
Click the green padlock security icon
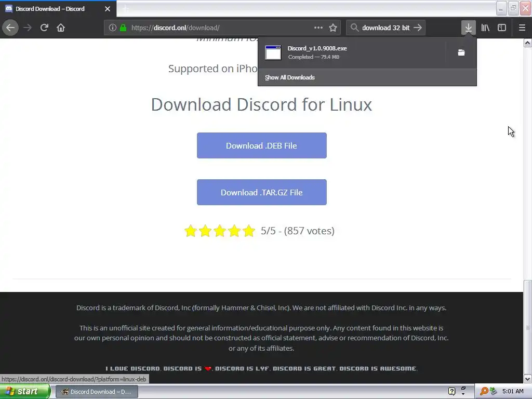[x=123, y=28]
